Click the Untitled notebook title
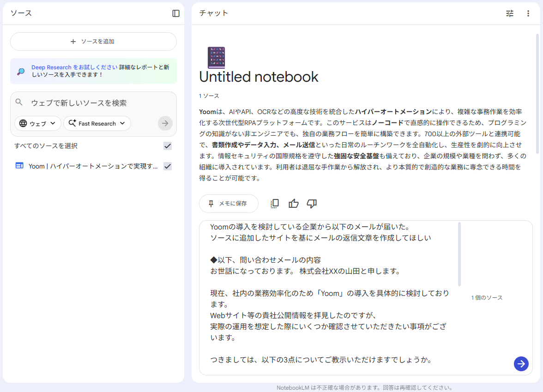543x392 pixels. click(259, 77)
